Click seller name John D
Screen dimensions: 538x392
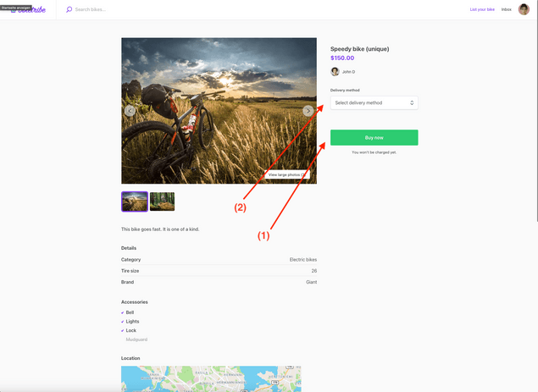(348, 72)
